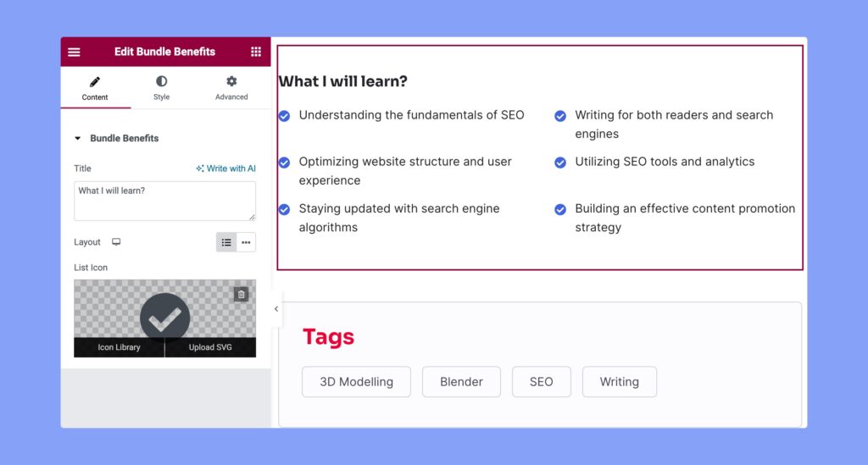The image size is (868, 465).
Task: Select text Staying updated with search engine algorithms
Action: point(399,218)
